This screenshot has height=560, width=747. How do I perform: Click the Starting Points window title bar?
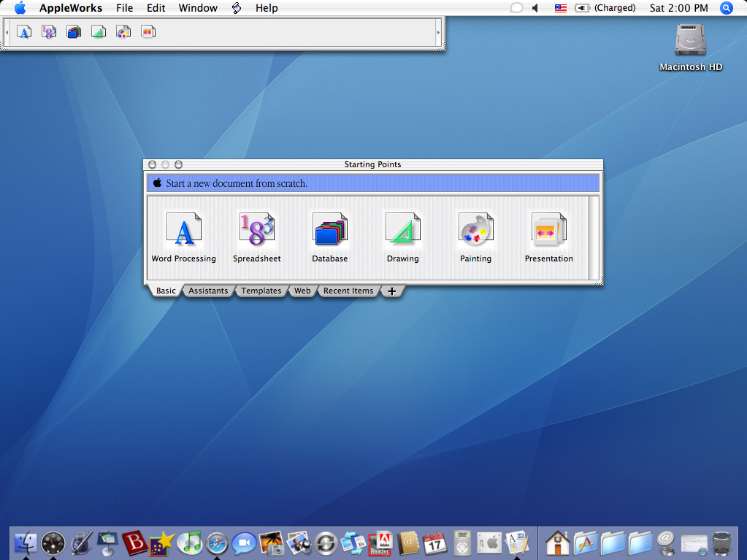(x=373, y=164)
